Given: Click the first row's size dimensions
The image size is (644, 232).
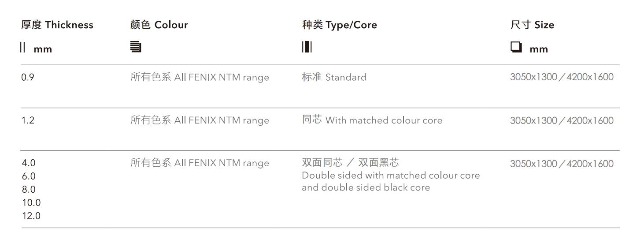Looking at the screenshot, I should [562, 77].
